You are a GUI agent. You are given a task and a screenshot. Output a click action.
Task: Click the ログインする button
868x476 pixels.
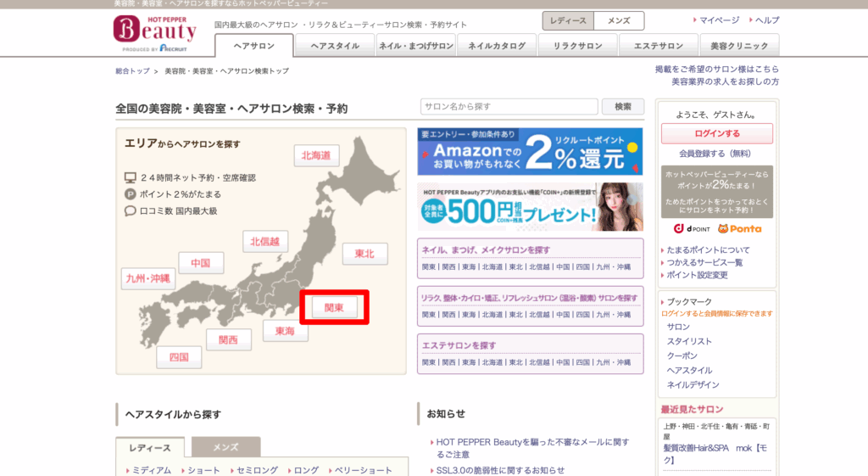tap(716, 133)
